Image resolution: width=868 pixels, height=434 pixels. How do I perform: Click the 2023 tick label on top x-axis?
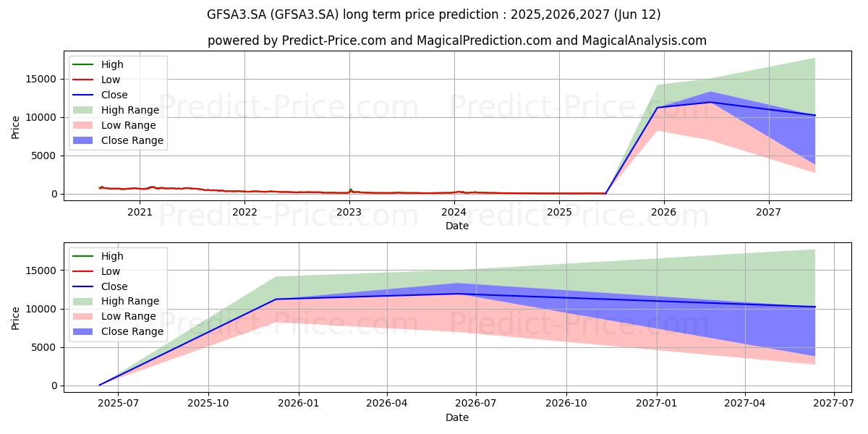349,212
